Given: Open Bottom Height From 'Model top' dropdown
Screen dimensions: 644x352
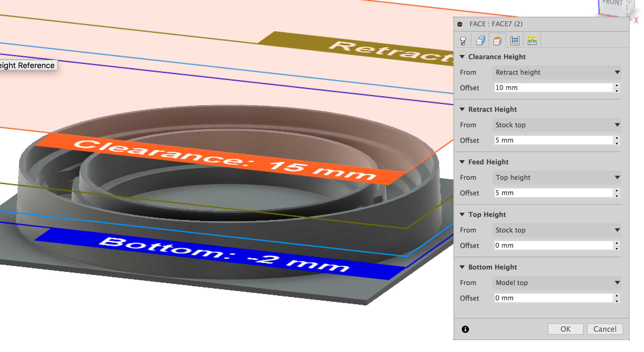Looking at the screenshot, I should pos(556,283).
